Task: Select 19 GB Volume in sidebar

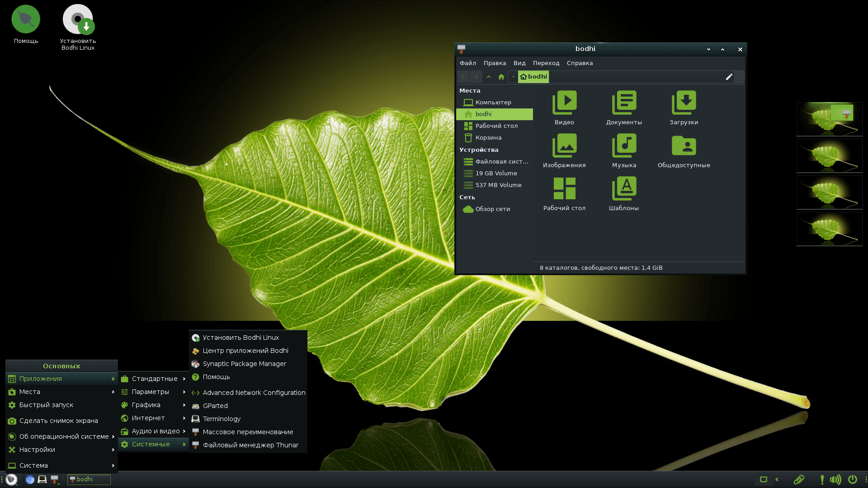Action: [x=495, y=174]
